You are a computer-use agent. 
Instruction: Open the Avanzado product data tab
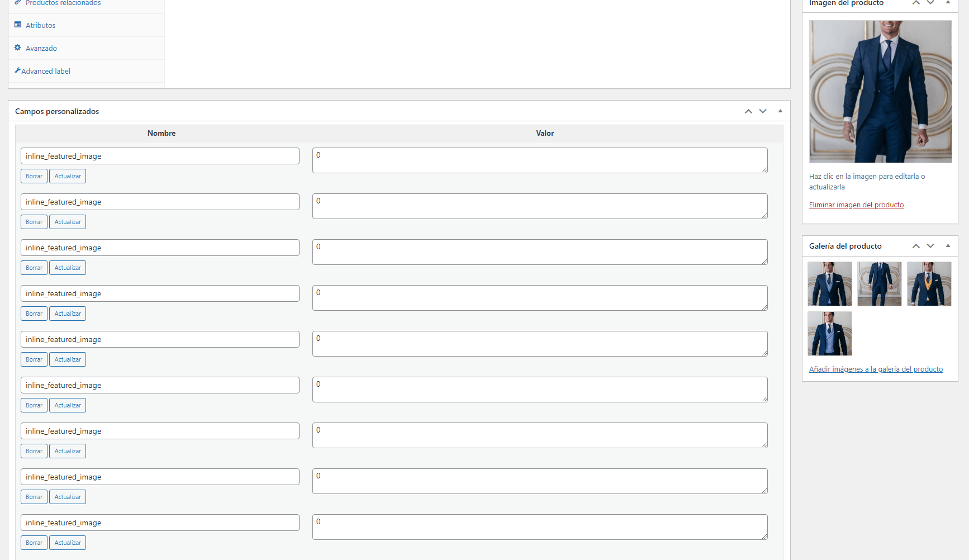87,48
